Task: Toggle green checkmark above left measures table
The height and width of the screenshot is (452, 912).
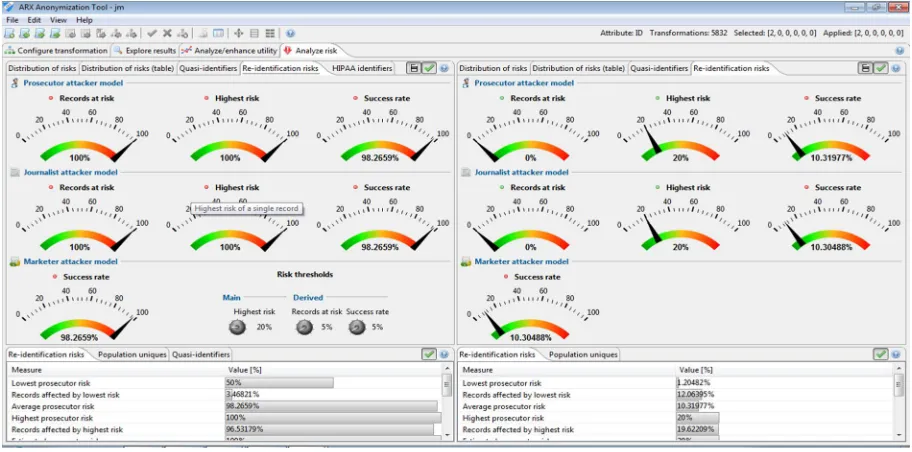Action: 429,354
